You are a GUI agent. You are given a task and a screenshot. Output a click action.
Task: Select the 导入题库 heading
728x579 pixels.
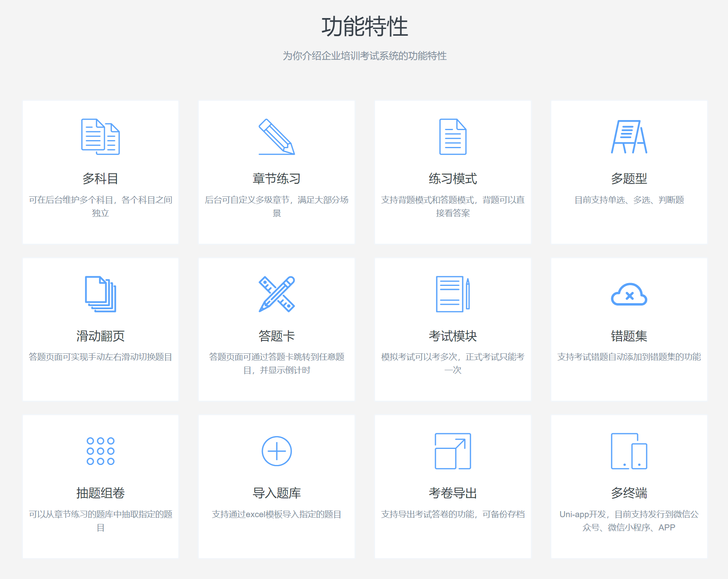(277, 493)
